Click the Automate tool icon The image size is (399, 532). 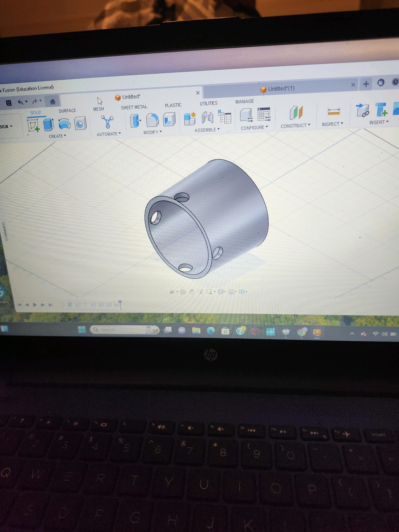click(x=107, y=122)
